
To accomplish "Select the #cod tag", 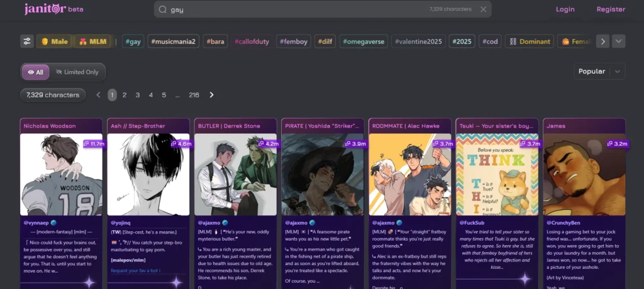I will (x=490, y=41).
